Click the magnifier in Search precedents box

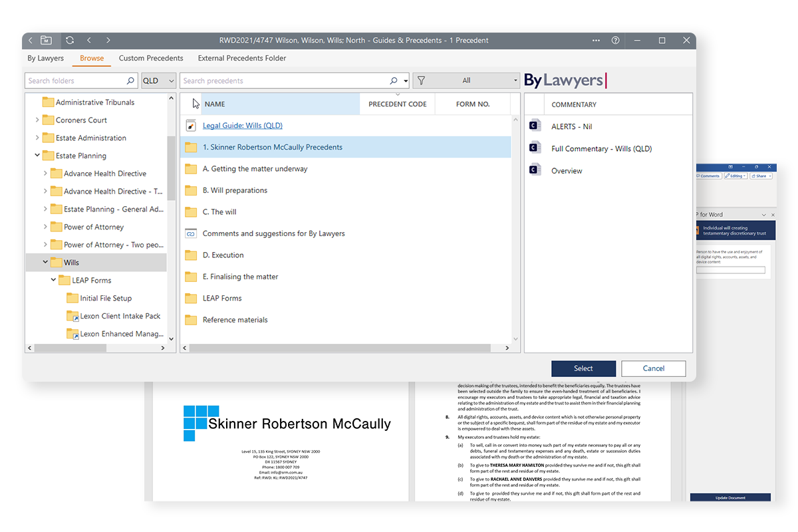pos(394,80)
